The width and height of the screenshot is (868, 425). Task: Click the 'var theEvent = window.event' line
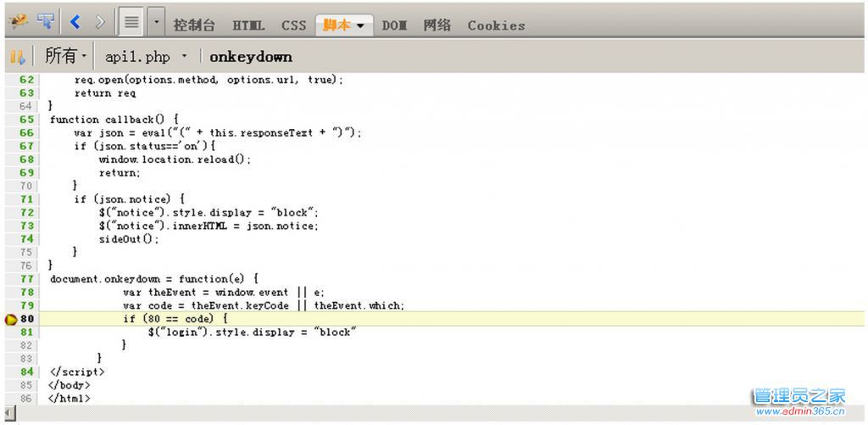(205, 292)
